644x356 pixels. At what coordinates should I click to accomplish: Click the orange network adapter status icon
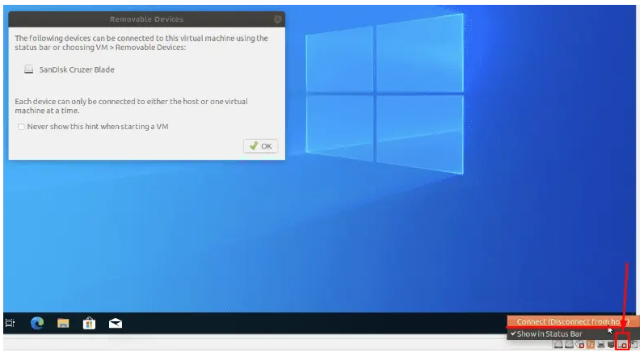pyautogui.click(x=590, y=345)
